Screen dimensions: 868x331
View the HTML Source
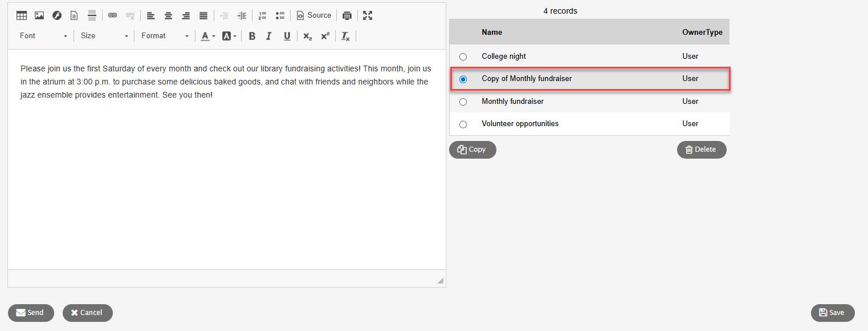313,15
